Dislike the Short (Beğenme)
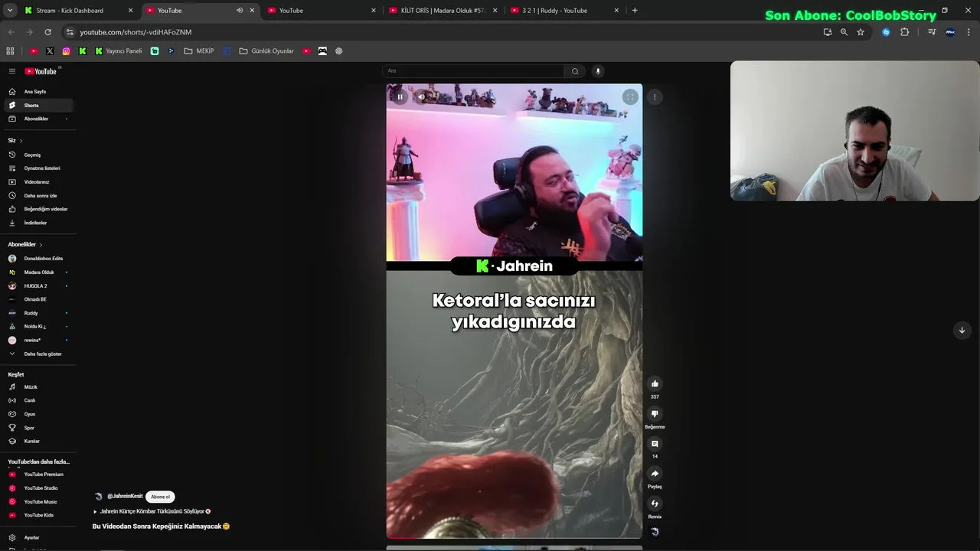 pyautogui.click(x=655, y=413)
